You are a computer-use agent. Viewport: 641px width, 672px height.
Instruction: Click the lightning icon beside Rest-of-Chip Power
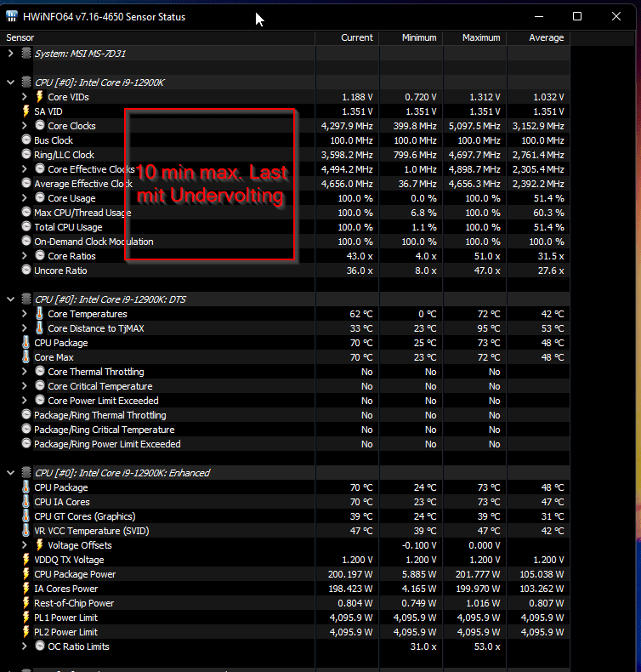[x=26, y=603]
